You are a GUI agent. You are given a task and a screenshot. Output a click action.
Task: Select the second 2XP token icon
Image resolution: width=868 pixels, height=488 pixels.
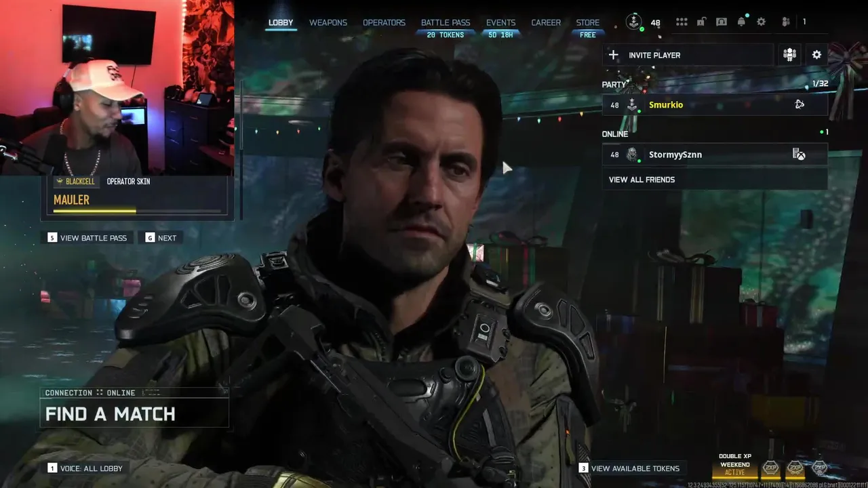click(795, 468)
